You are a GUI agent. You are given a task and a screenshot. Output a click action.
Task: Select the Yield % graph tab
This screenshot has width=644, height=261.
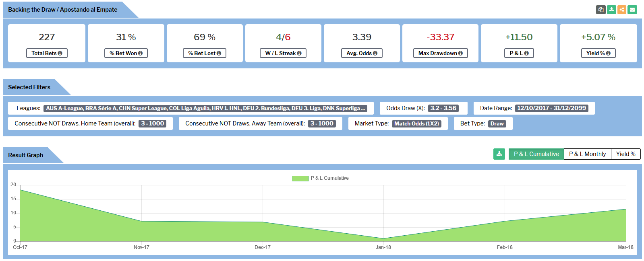coord(625,154)
